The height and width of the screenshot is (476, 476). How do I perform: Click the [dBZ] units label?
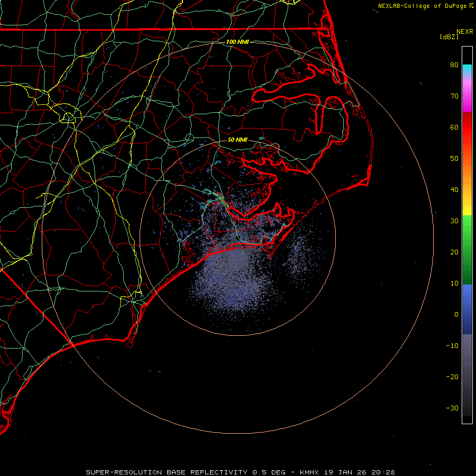click(x=449, y=37)
